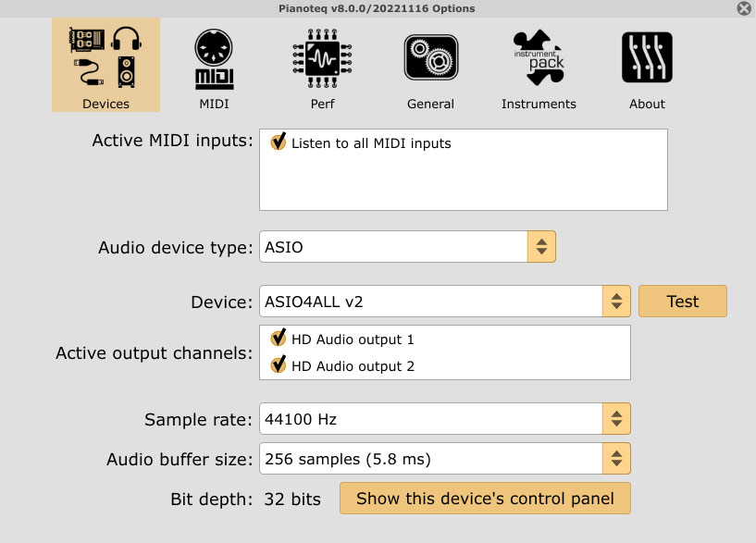Click the Test button

(683, 302)
